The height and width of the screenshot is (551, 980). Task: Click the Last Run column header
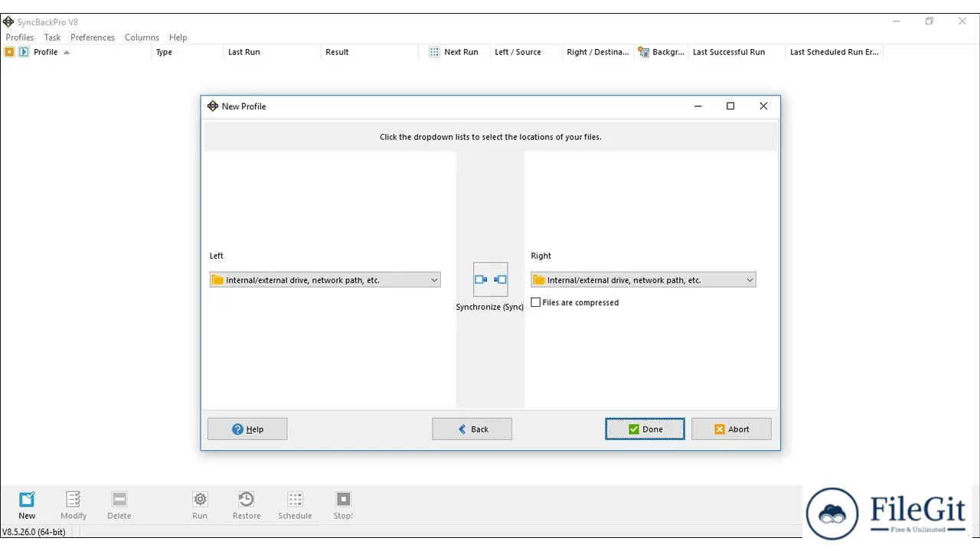244,52
